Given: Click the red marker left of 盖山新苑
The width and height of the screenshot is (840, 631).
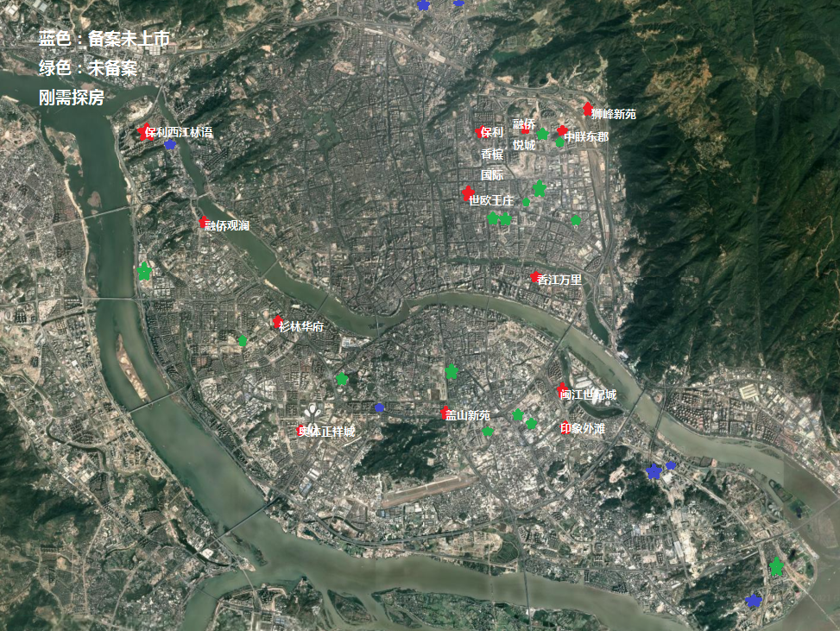Looking at the screenshot, I should click(x=445, y=412).
